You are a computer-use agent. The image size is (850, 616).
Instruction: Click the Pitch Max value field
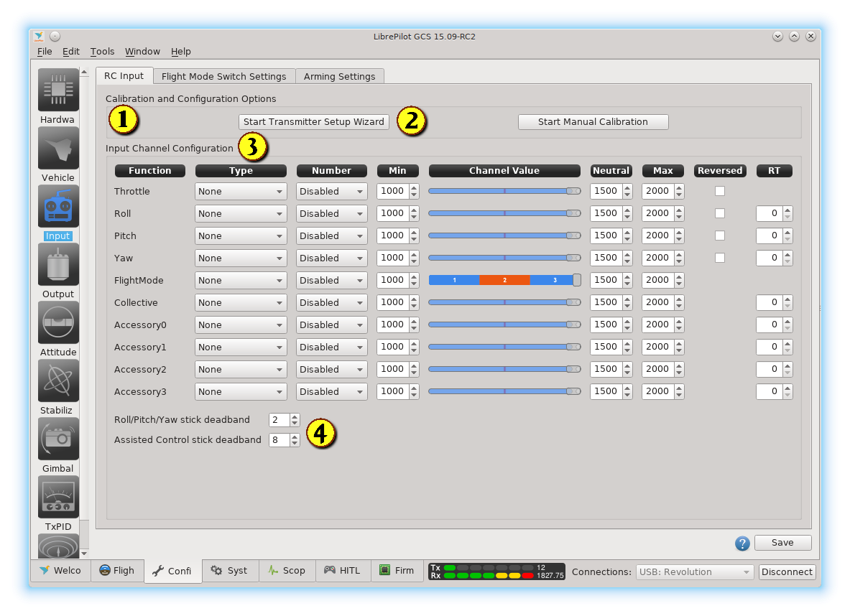coord(657,235)
